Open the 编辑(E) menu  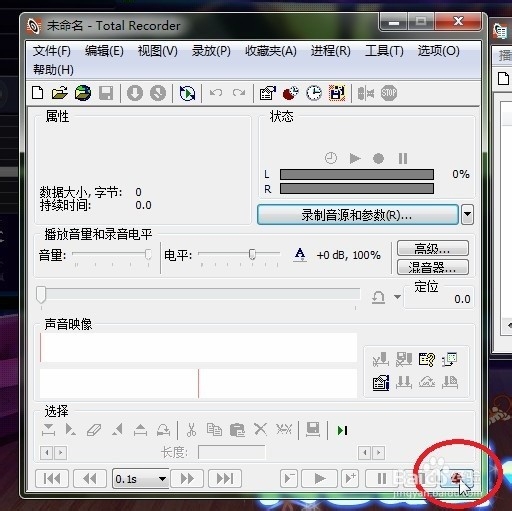point(104,51)
